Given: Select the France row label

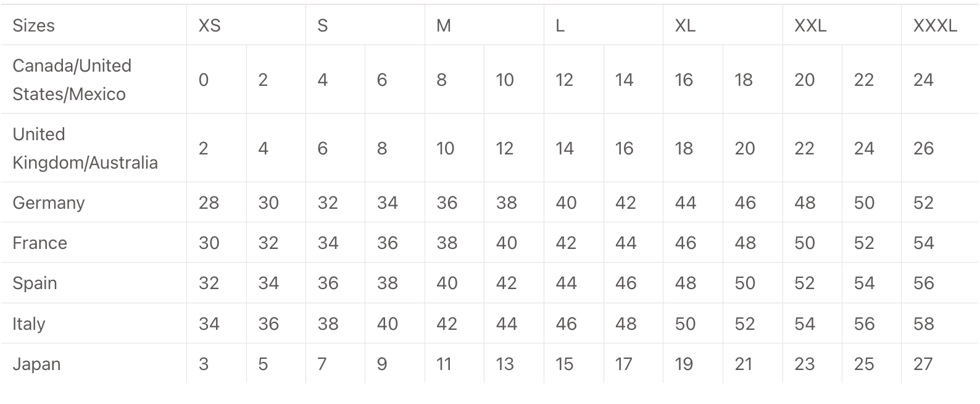Looking at the screenshot, I should [x=39, y=243].
